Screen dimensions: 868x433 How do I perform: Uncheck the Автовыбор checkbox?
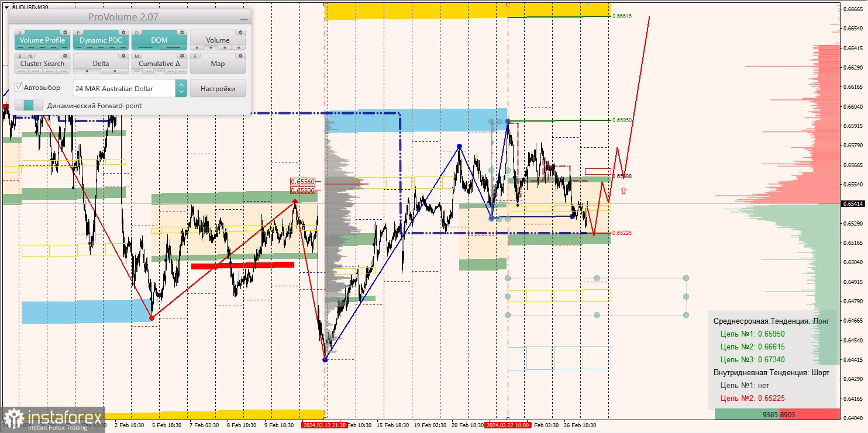(19, 87)
